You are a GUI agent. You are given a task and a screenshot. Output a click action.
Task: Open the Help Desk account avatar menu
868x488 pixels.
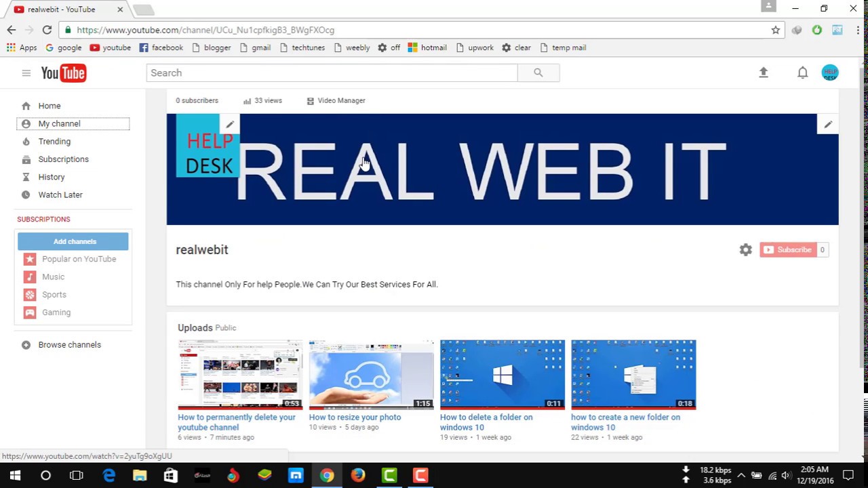830,73
